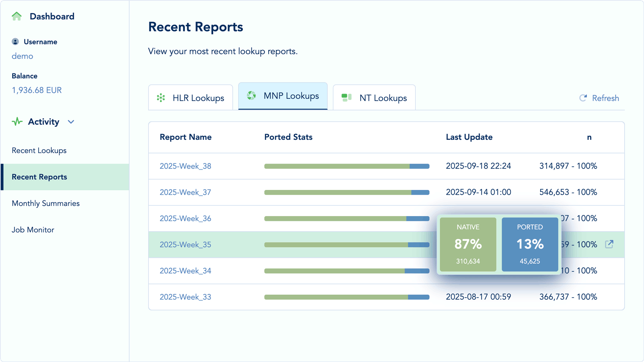Click the Activity waveform icon in sidebar
The image size is (644, 362).
(x=16, y=122)
